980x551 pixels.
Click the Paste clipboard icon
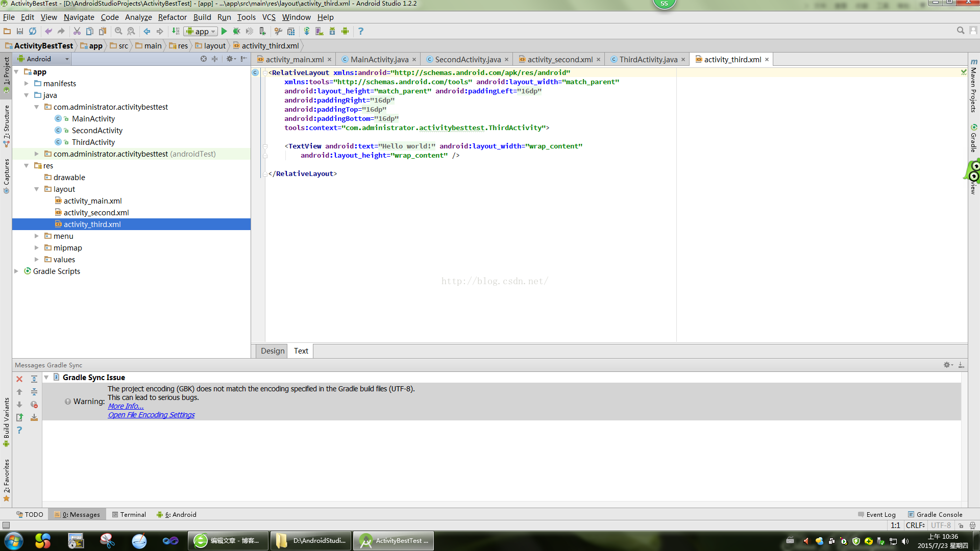pos(103,31)
